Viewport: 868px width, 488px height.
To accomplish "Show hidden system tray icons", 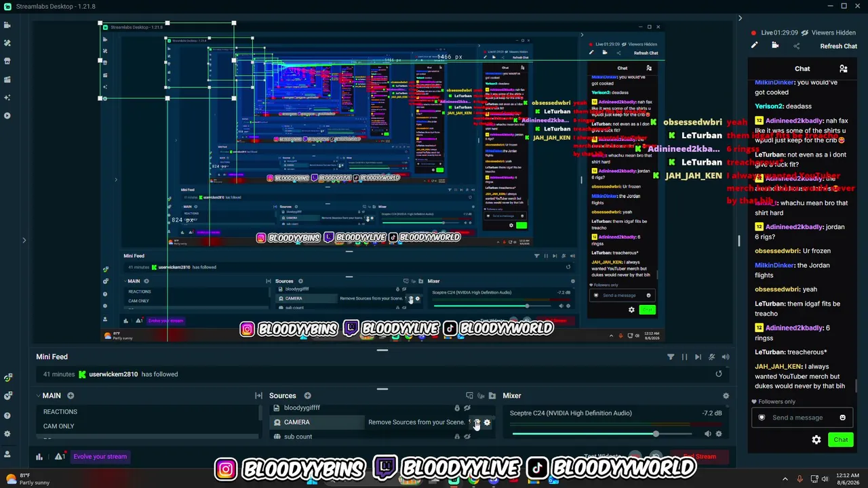I will (x=785, y=479).
